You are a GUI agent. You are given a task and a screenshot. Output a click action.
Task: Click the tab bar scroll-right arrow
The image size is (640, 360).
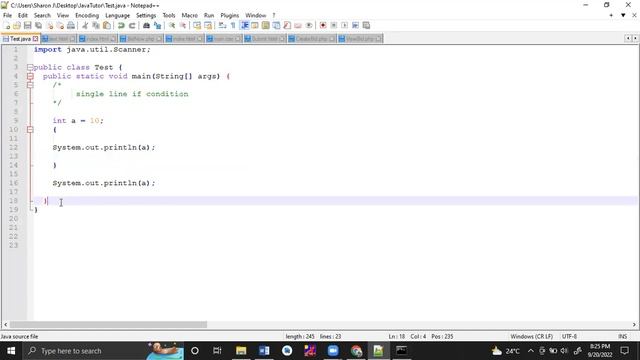[635, 38]
